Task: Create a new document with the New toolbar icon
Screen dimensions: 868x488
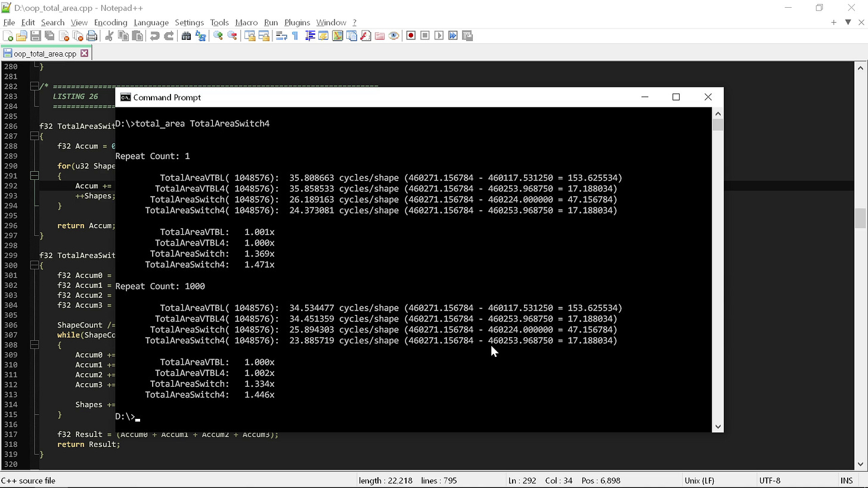Action: coord(8,36)
